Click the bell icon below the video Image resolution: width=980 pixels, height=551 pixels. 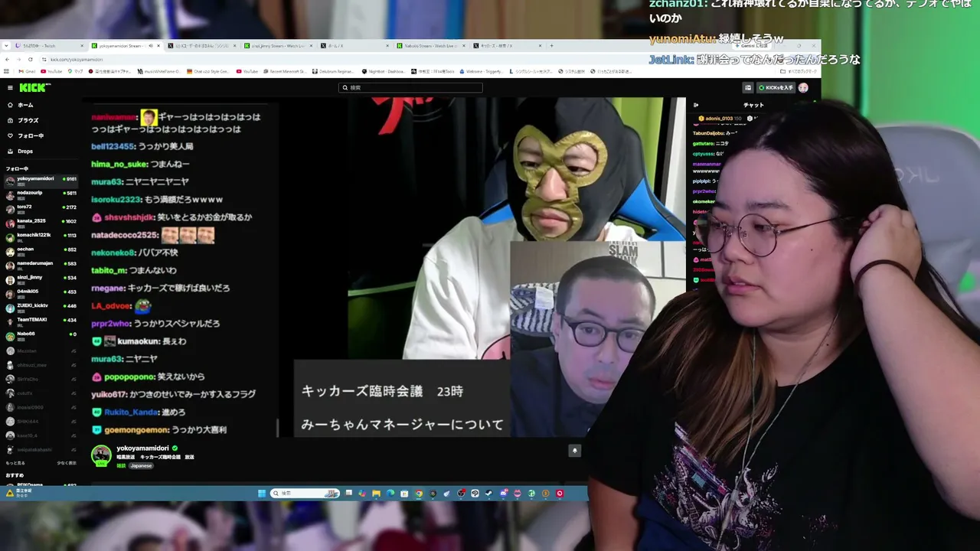(574, 451)
